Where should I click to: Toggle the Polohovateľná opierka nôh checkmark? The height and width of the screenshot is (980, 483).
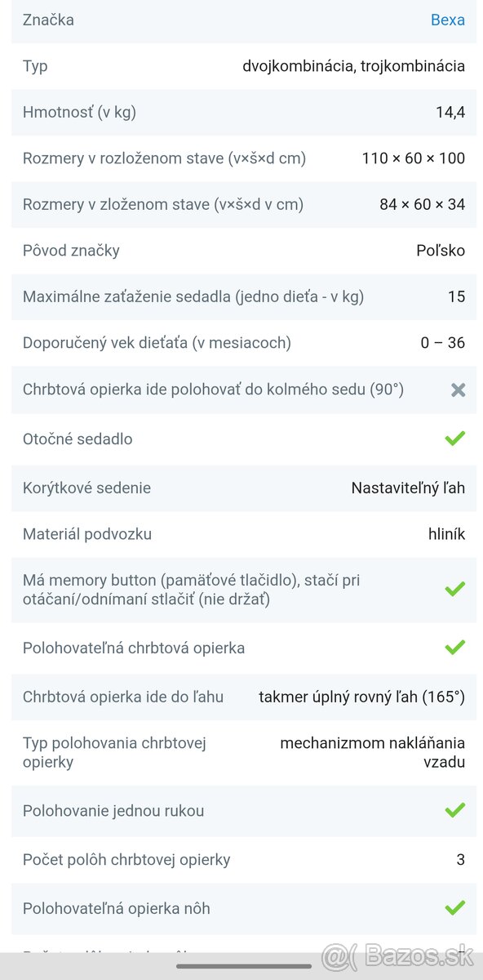click(454, 908)
